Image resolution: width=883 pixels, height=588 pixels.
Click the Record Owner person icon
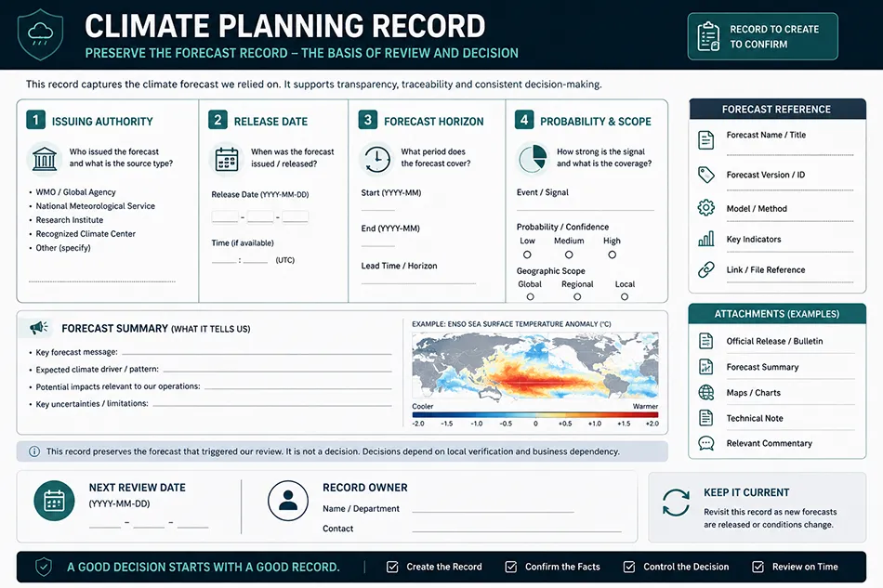[x=288, y=501]
